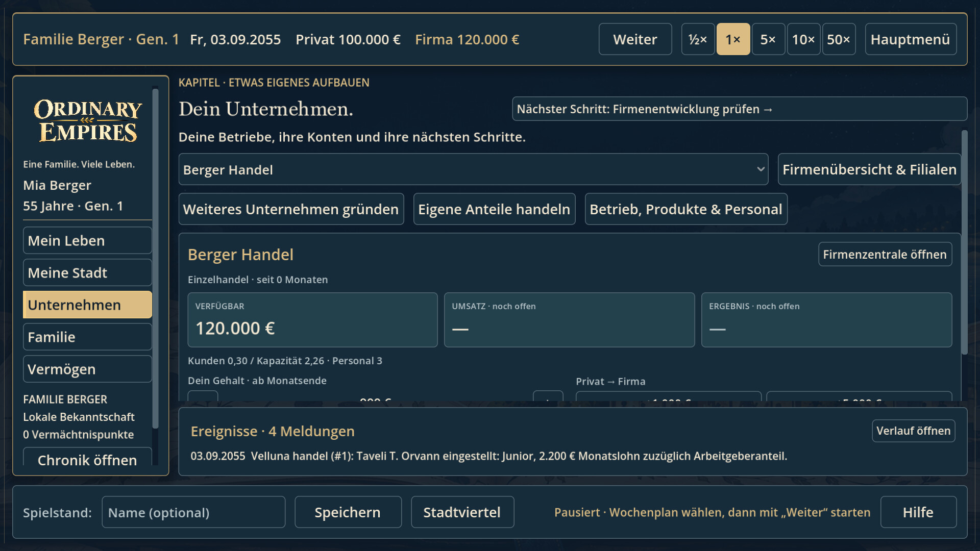980x551 pixels.
Task: Click the Spielstand name input field
Action: (x=193, y=512)
